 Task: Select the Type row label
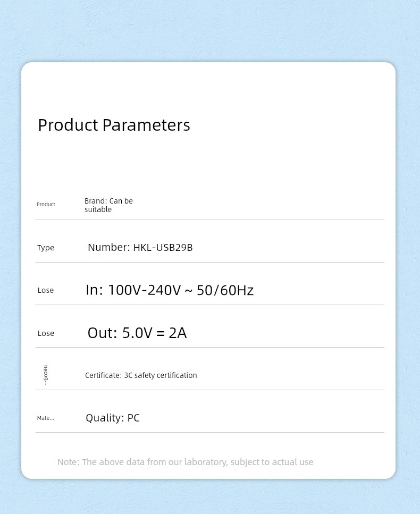point(46,248)
